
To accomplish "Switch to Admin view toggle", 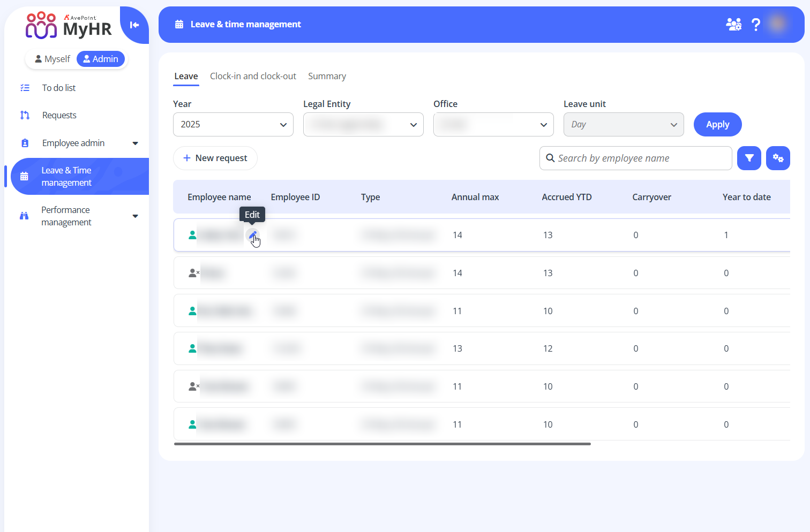I will coord(101,59).
